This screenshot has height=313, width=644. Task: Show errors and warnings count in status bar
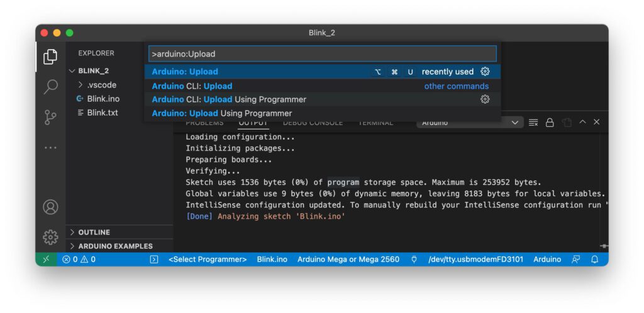(79, 259)
